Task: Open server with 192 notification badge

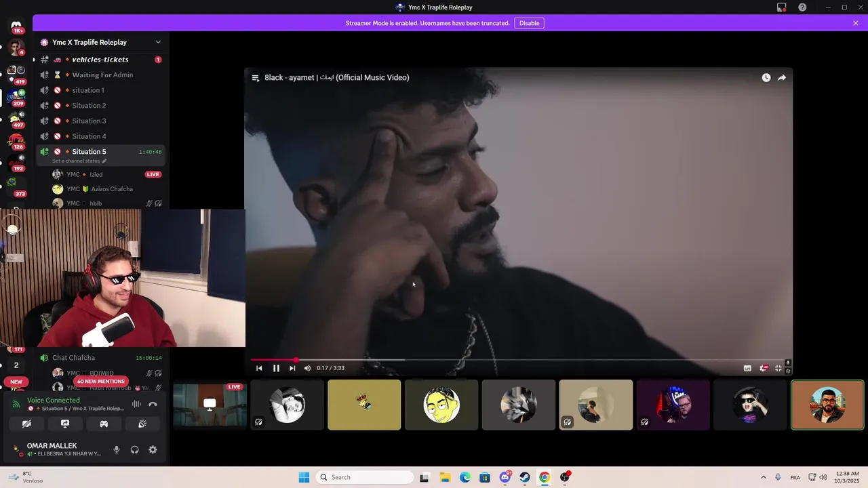Action: [x=16, y=163]
